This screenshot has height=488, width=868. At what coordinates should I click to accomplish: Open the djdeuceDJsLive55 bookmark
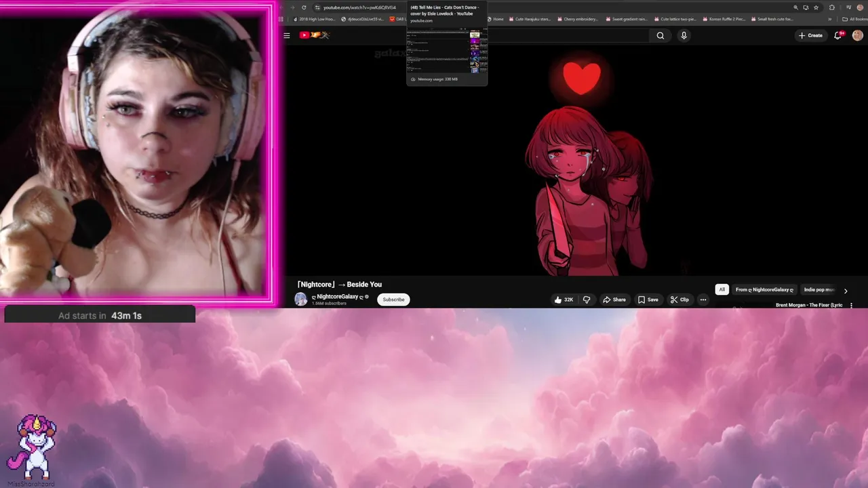pos(363,19)
